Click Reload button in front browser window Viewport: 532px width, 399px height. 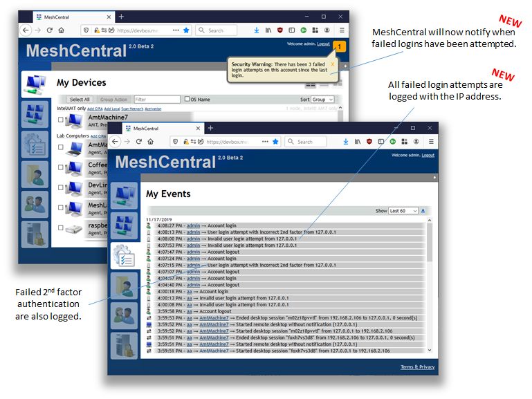(x=139, y=141)
